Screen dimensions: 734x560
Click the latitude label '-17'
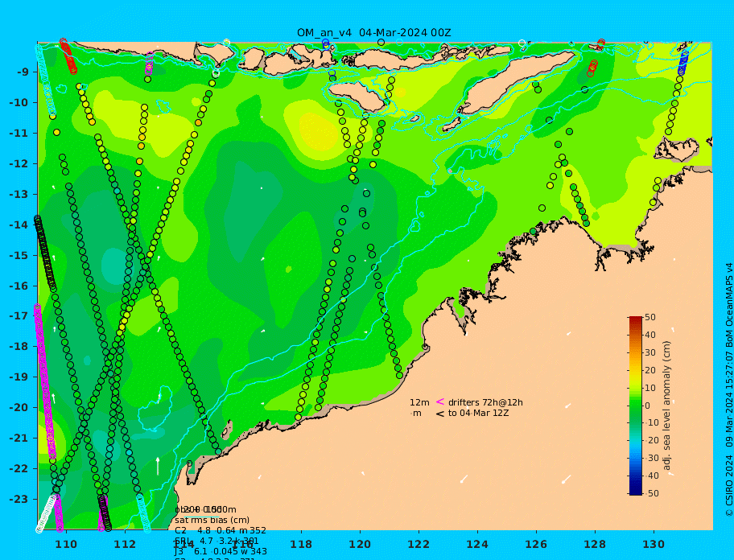click(19, 315)
